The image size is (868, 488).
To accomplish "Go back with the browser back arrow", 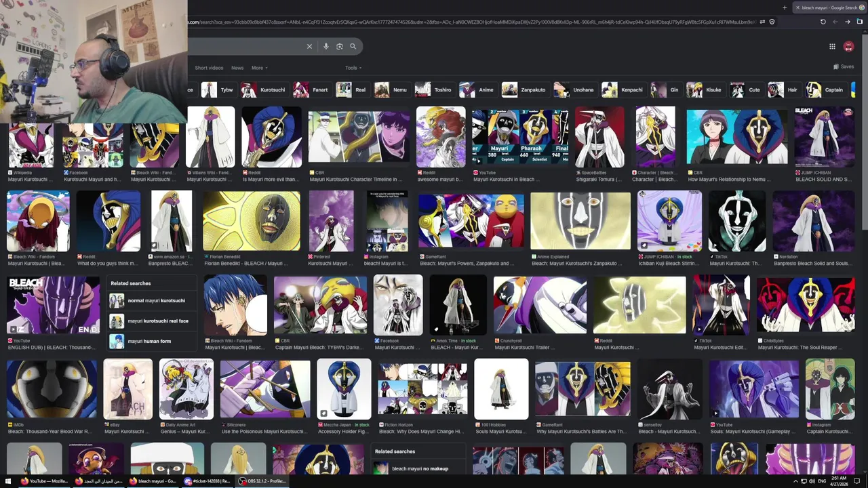I will [835, 22].
